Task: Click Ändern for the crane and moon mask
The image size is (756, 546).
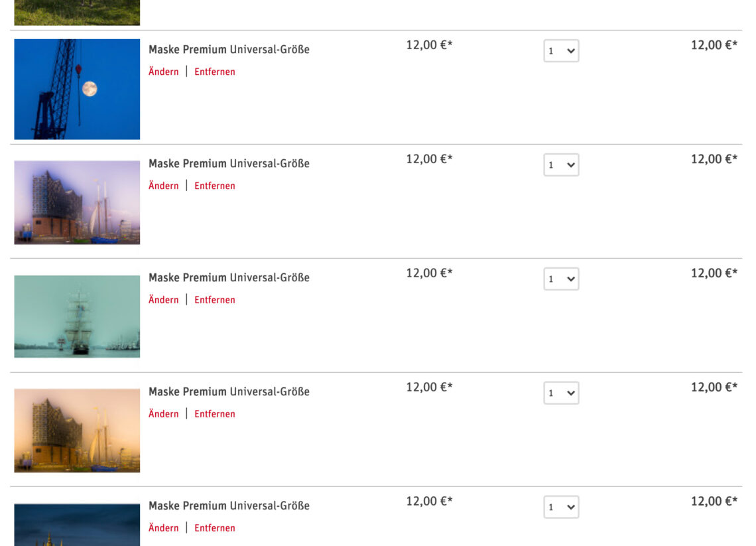Action: pos(164,72)
